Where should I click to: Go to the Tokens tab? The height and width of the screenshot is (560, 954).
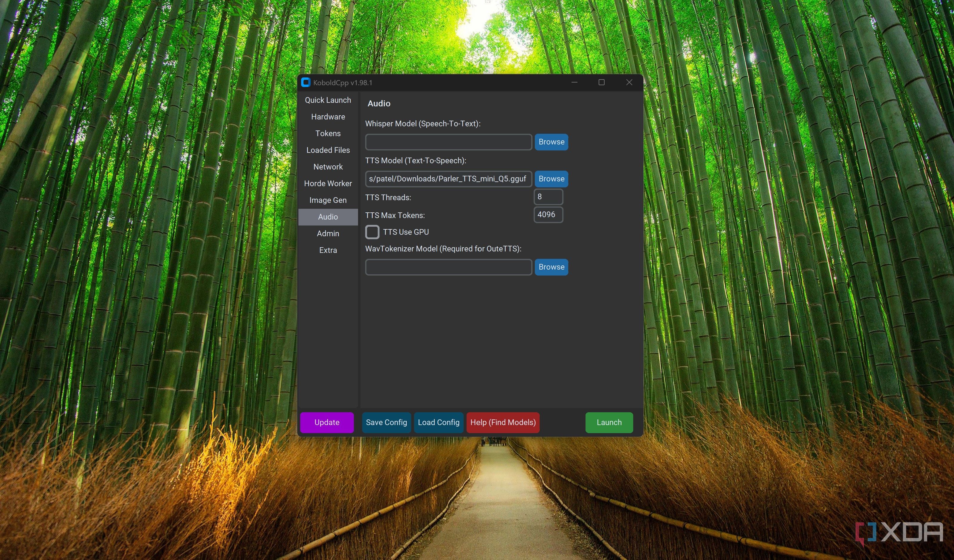tap(328, 133)
